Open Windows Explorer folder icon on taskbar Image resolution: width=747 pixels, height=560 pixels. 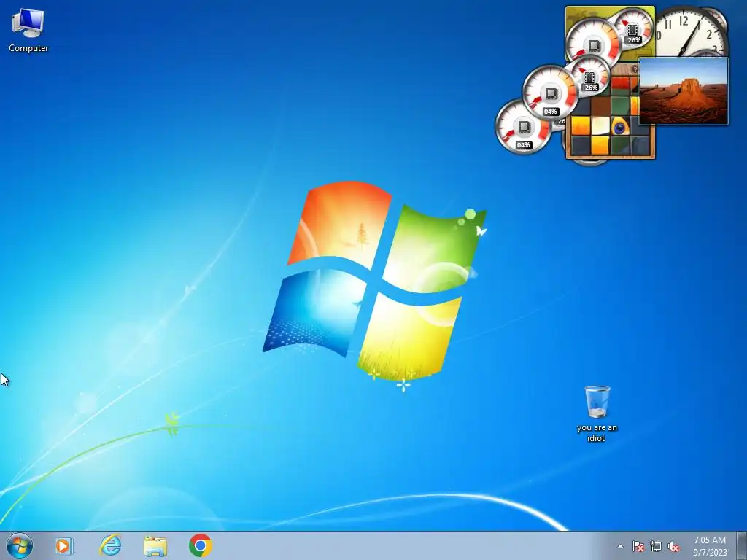coord(155,546)
